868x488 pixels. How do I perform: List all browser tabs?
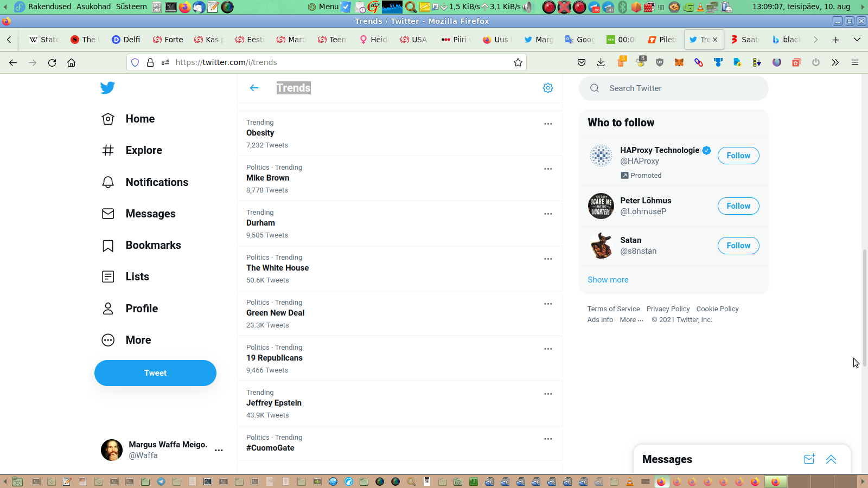[857, 40]
